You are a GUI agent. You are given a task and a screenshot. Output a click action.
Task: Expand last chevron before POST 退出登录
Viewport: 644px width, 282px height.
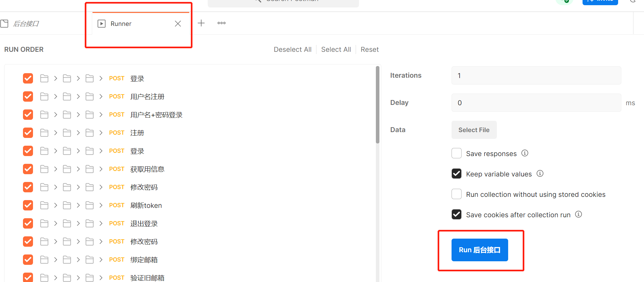tap(101, 223)
